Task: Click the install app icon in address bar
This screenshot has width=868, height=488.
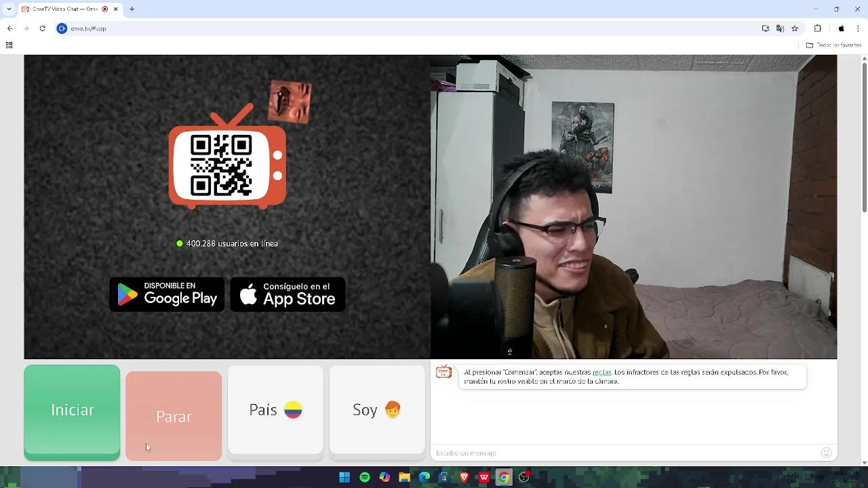Action: [766, 28]
